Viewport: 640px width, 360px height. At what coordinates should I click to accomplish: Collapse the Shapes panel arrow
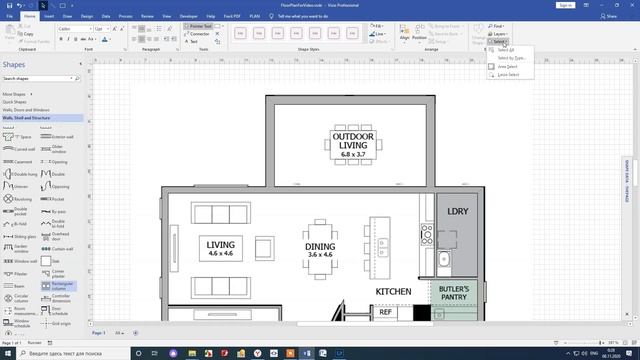pos(80,64)
